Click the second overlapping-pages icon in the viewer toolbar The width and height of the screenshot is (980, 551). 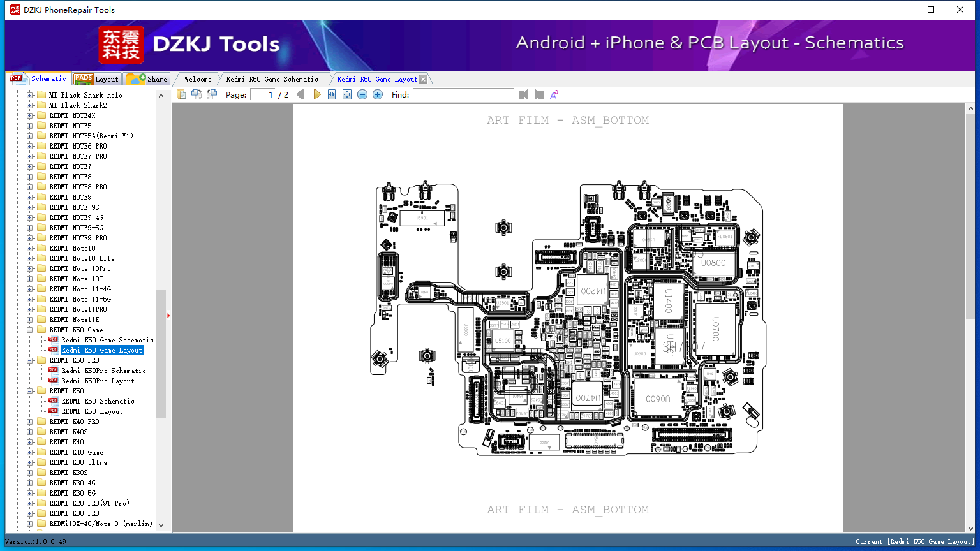(197, 94)
